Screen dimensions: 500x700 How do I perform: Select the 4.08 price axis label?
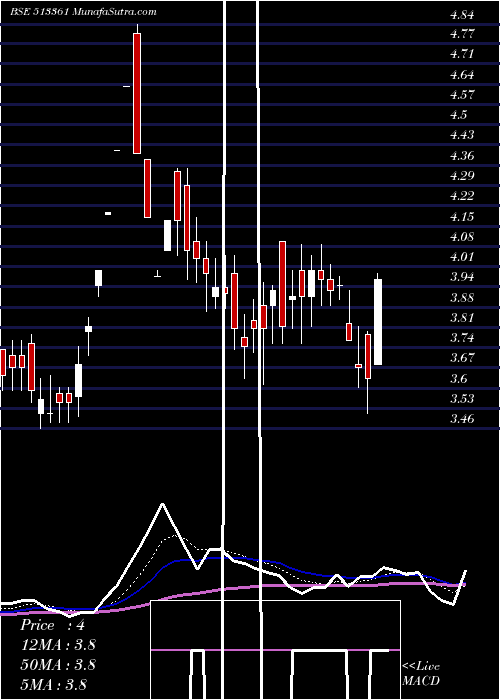point(462,237)
